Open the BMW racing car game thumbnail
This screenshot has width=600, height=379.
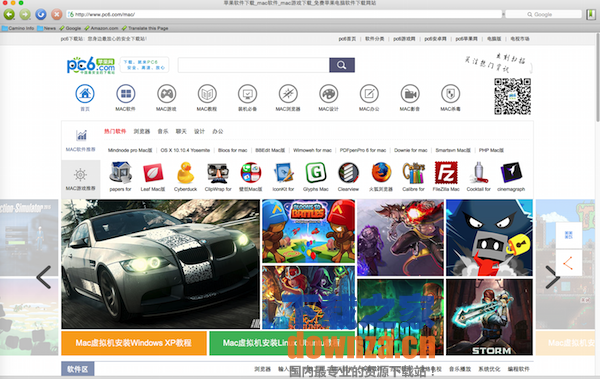point(161,264)
